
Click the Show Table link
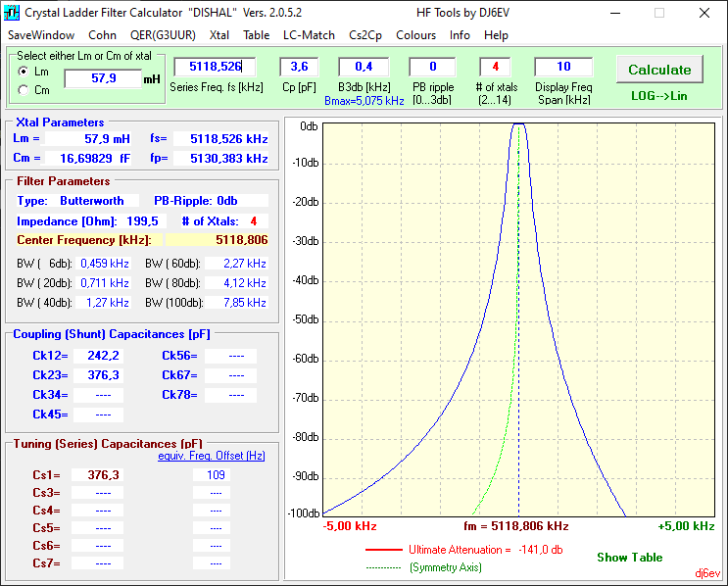coord(629,558)
